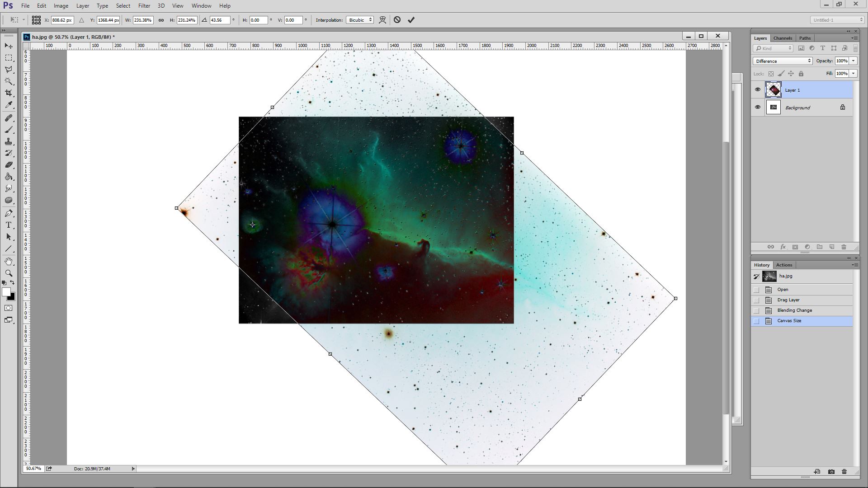Select the Horizontal Type tool
Image resolution: width=868 pixels, height=488 pixels.
click(9, 225)
